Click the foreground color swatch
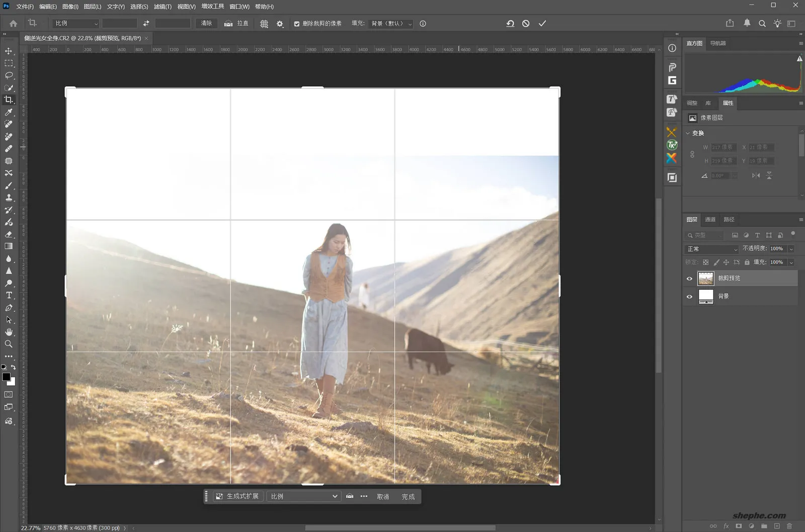This screenshot has height=532, width=805. (6, 377)
